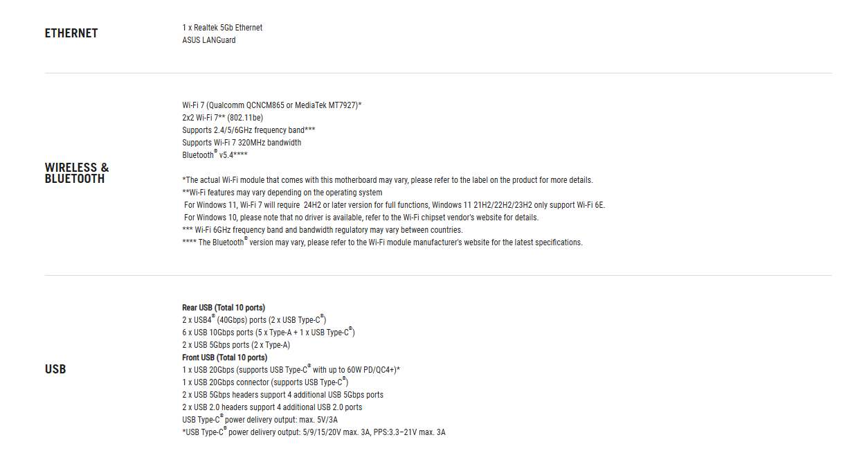Click the 2 x USB4 (40Gbps) ports line
The height and width of the screenshot is (460, 868).
click(254, 320)
